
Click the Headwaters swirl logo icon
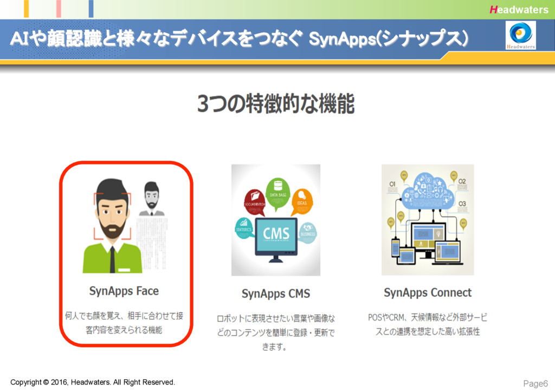[520, 35]
